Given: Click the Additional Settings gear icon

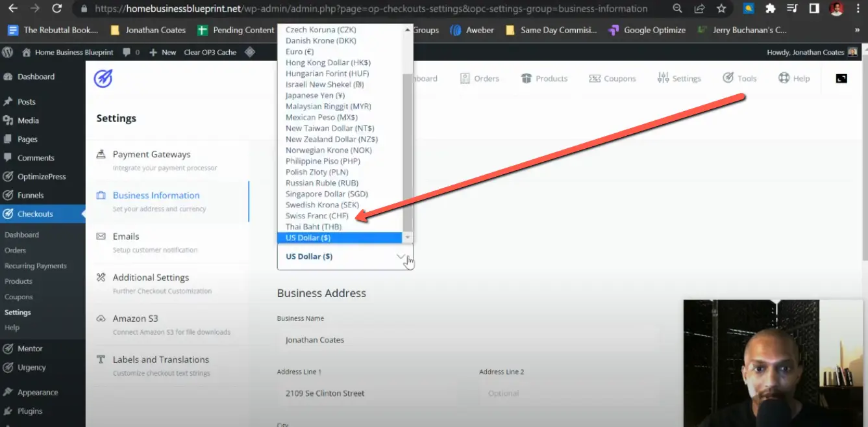Looking at the screenshot, I should pos(101,277).
